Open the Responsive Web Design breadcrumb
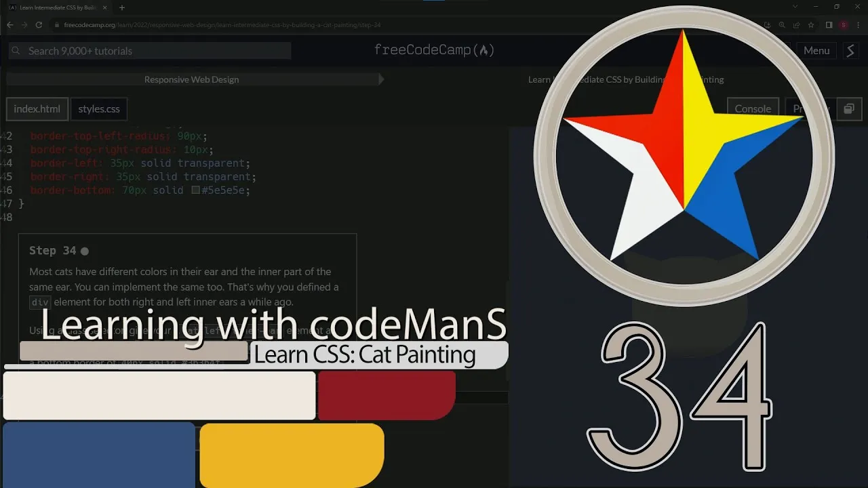868x488 pixels. point(191,79)
